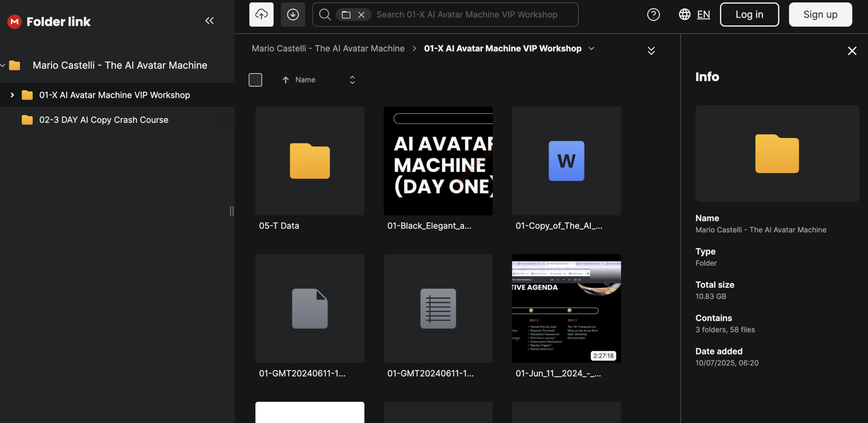
Task: Open the help question mark icon
Action: [653, 15]
